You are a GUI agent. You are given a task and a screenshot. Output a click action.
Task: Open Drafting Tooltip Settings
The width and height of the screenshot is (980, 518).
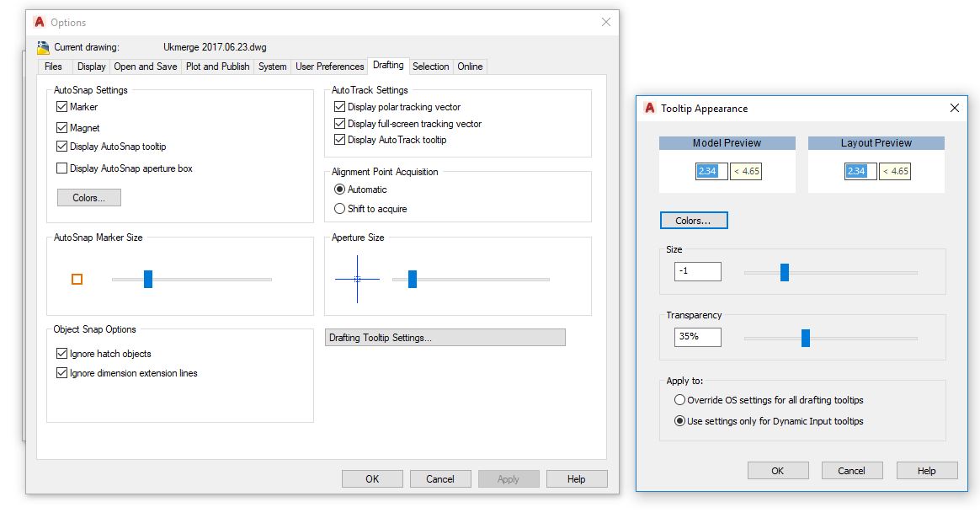tap(445, 338)
